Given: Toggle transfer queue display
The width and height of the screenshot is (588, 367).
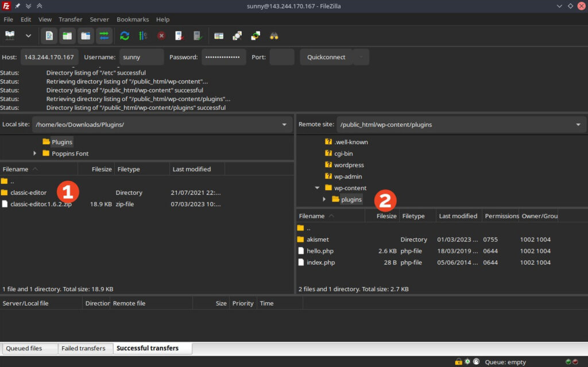Looking at the screenshot, I should (104, 36).
